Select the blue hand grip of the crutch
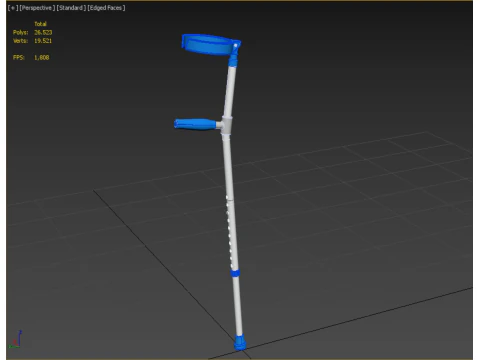480x360 pixels. pos(195,124)
